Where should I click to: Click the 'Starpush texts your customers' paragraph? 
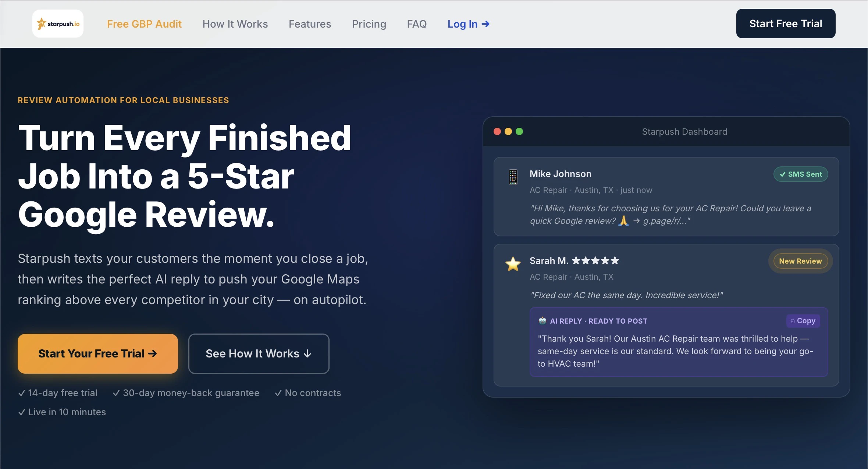pos(193,279)
